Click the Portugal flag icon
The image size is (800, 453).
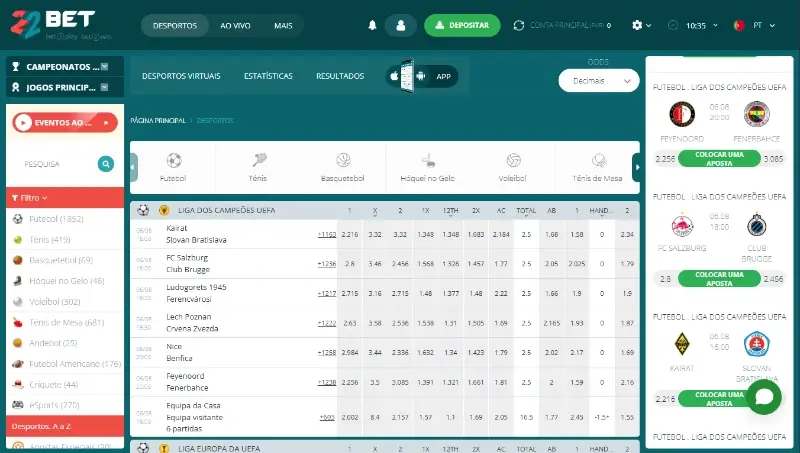coord(738,25)
